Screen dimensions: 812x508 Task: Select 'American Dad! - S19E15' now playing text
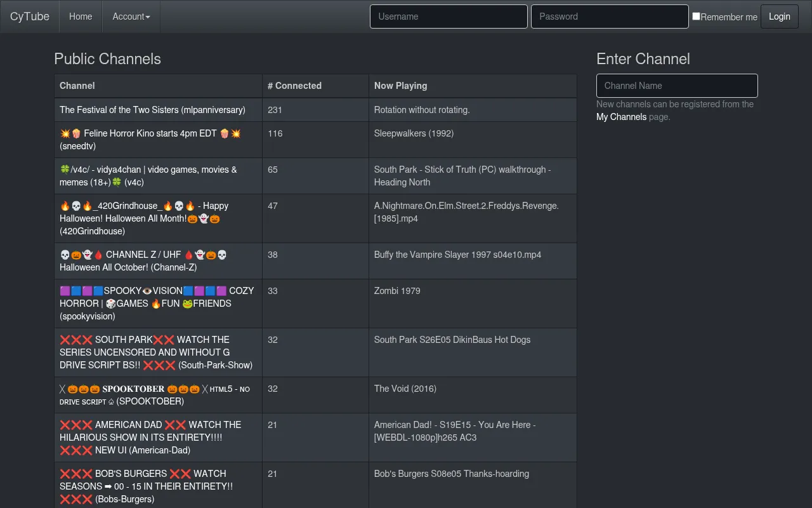pos(455,431)
